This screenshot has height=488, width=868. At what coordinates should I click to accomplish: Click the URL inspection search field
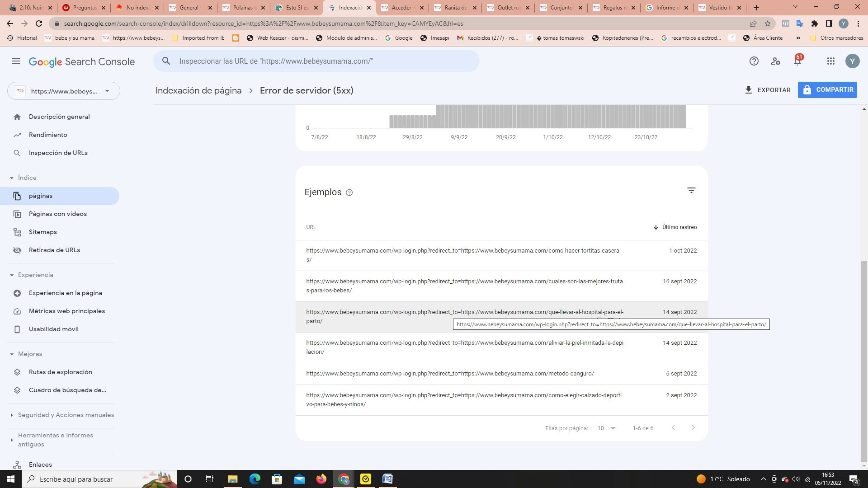tap(316, 61)
